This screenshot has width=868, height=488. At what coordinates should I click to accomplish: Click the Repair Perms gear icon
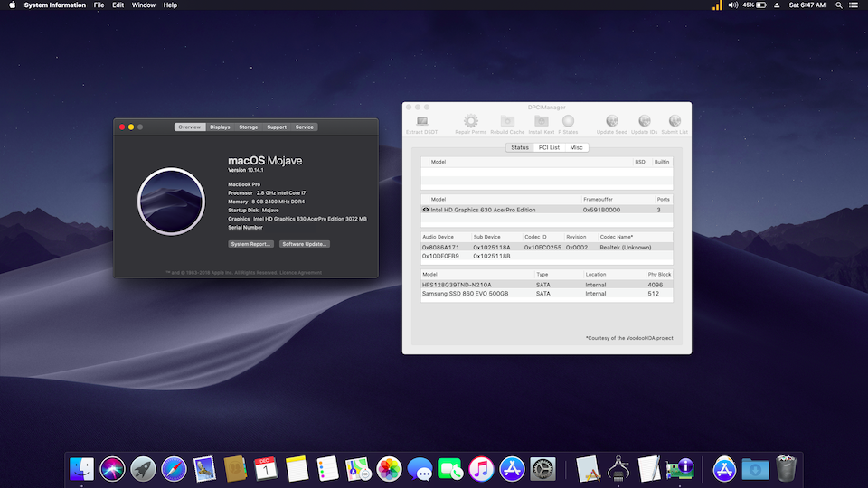pyautogui.click(x=471, y=121)
